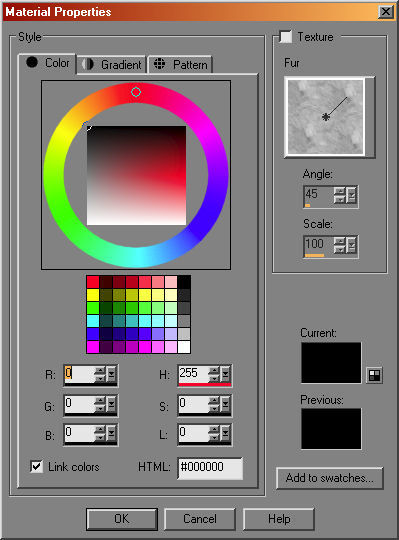This screenshot has height=540, width=399.
Task: Expand the Angle slider dropdown arrow
Action: pyautogui.click(x=351, y=196)
